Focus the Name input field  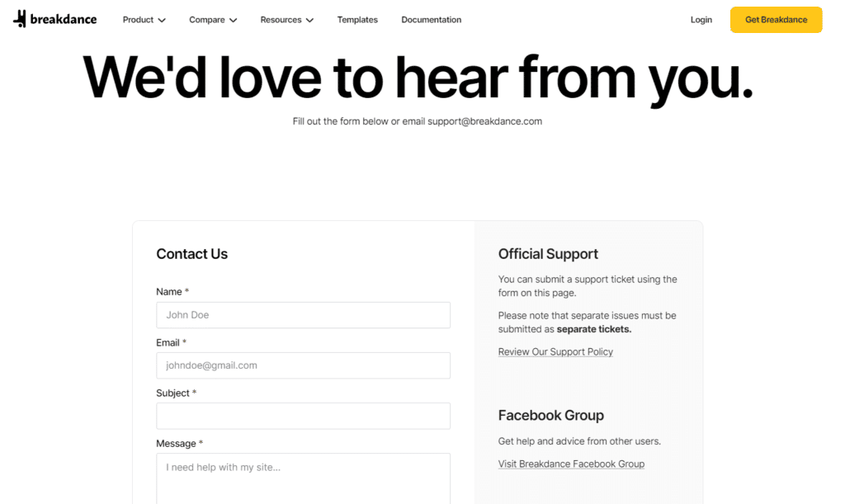point(303,315)
